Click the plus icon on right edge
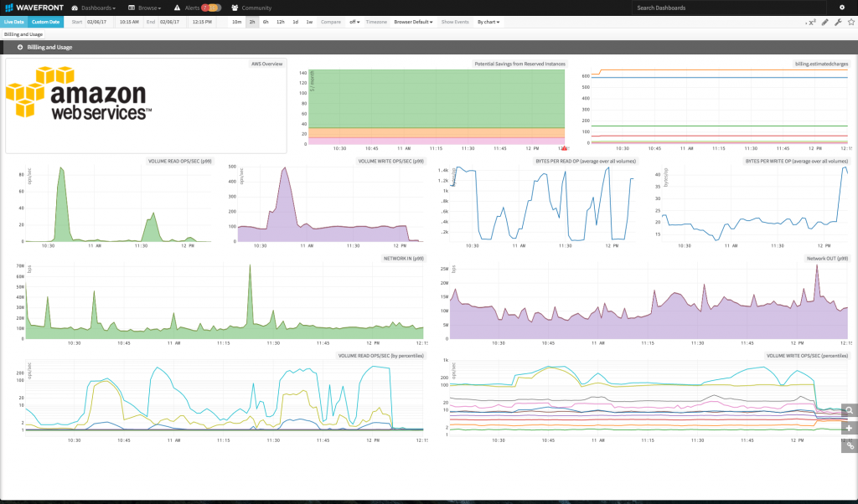Viewport: 858px width, 504px height. coord(849,428)
